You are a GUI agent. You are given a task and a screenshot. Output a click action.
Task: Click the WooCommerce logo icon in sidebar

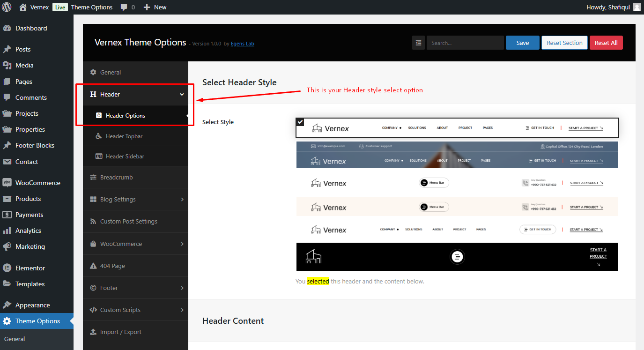tap(7, 183)
